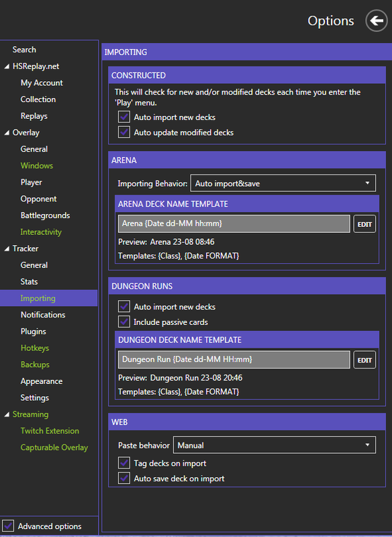The height and width of the screenshot is (537, 392).
Task: Open Plugins settings
Action: (33, 332)
